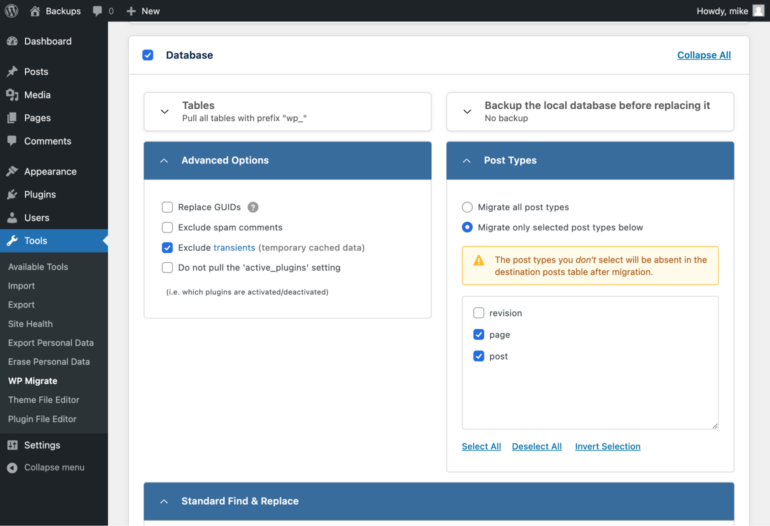The width and height of the screenshot is (770, 526).
Task: Click the Deselect All link
Action: 537,446
